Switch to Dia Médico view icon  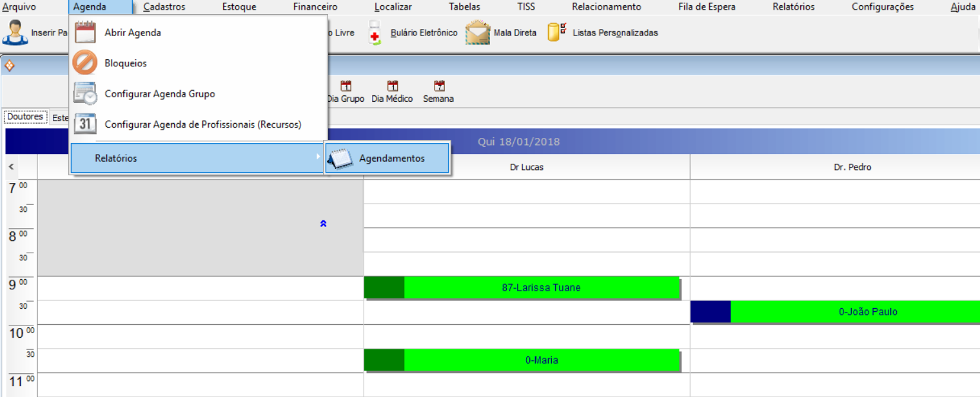pos(392,86)
